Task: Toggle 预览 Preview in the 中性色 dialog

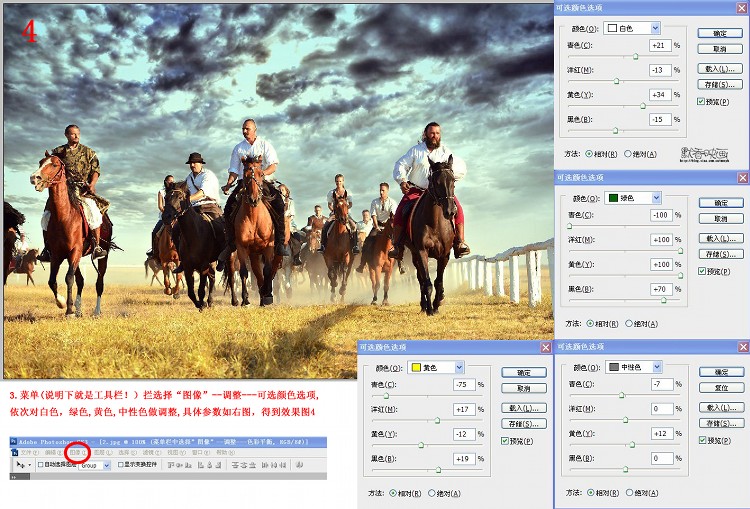Action: [x=702, y=440]
